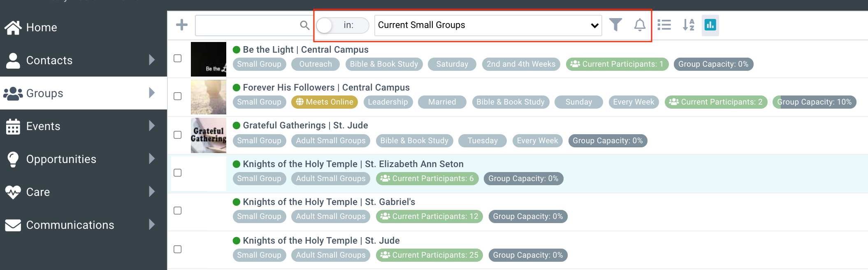The image size is (868, 270).
Task: Click the Grateful Gatherings thumbnail image
Action: 209,135
